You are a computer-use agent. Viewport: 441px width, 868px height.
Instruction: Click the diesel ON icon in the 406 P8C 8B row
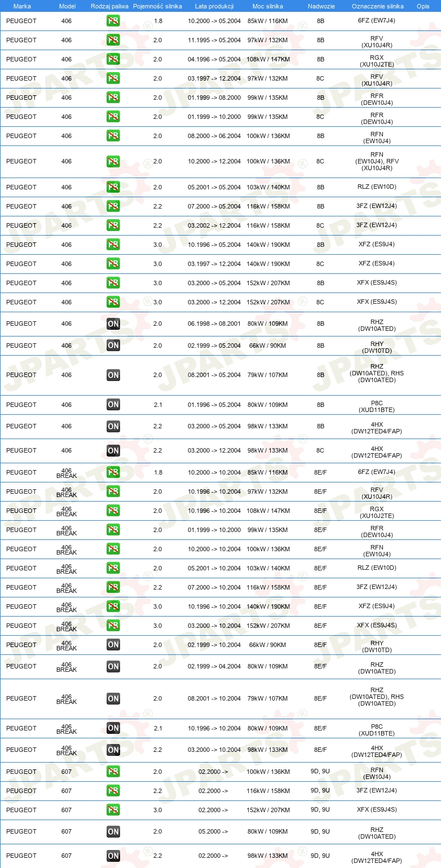point(113,405)
